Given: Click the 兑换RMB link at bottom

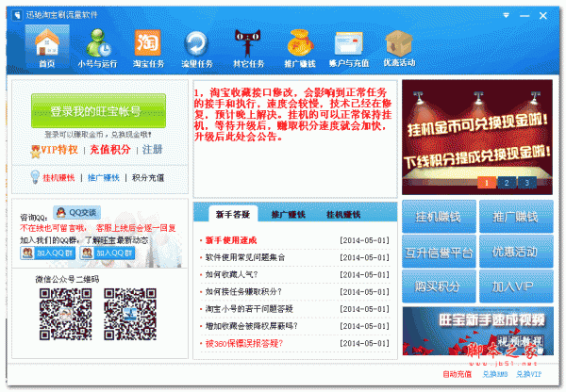Looking at the screenshot, I should [x=495, y=374].
